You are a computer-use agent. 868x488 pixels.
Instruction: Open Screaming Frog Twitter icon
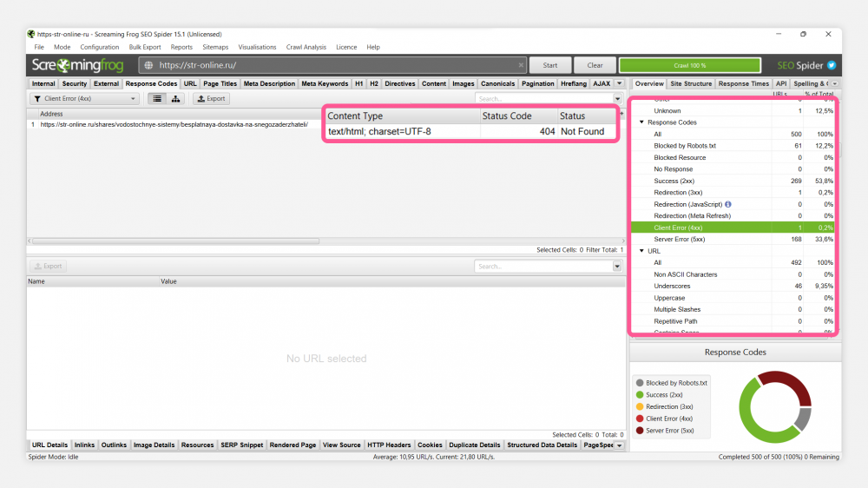click(x=832, y=65)
